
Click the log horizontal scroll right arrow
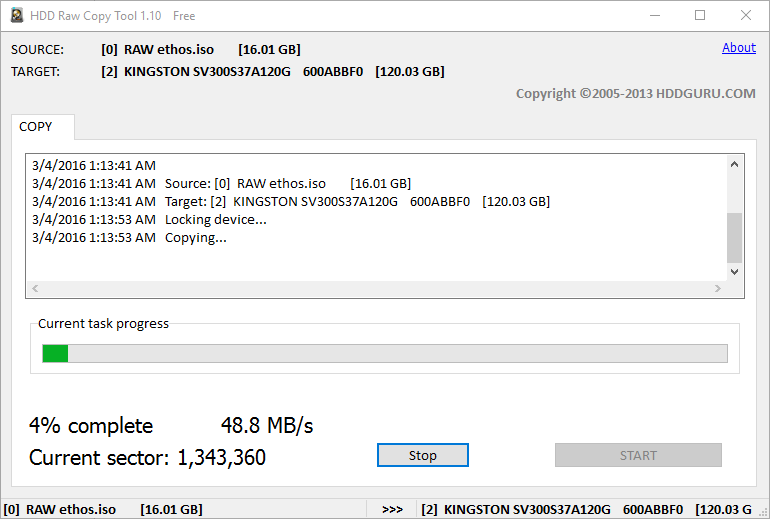[718, 288]
